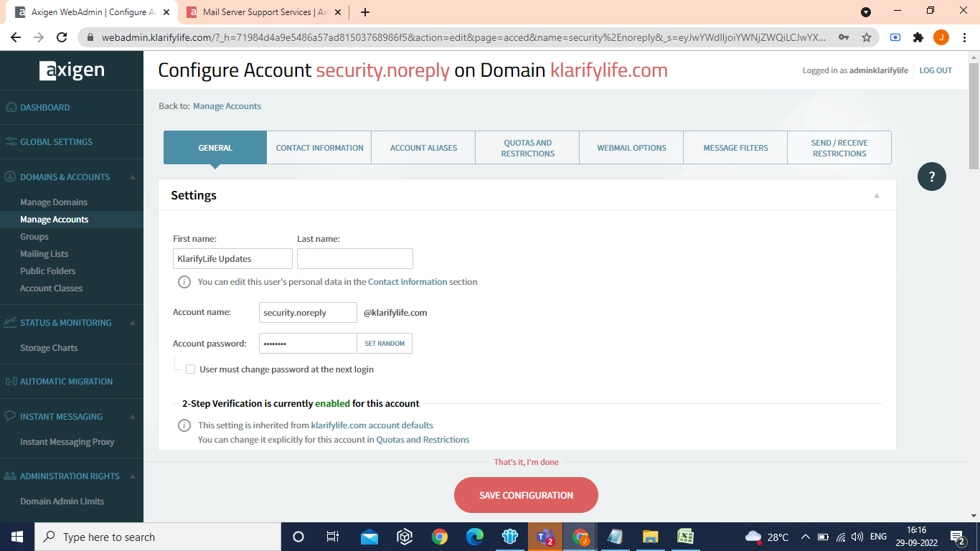Open Quotas and Restrictions tab
The image size is (980, 551).
click(x=527, y=148)
